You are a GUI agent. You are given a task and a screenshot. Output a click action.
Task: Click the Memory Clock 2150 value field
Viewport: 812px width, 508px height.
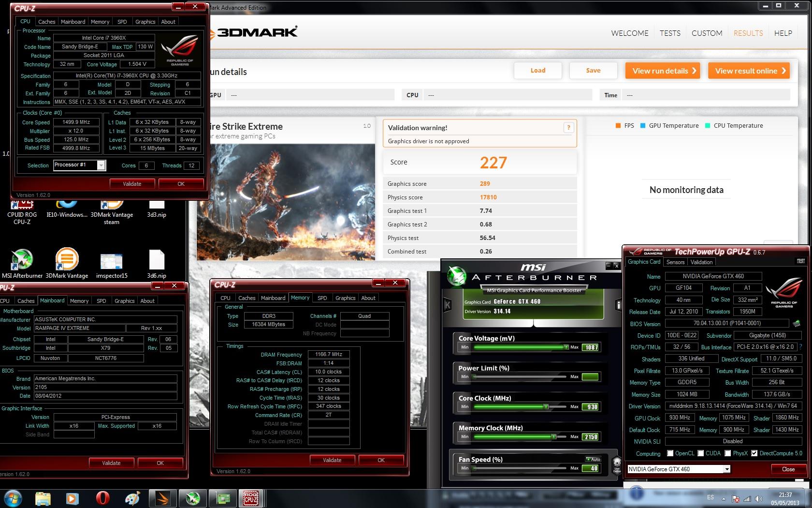point(591,436)
